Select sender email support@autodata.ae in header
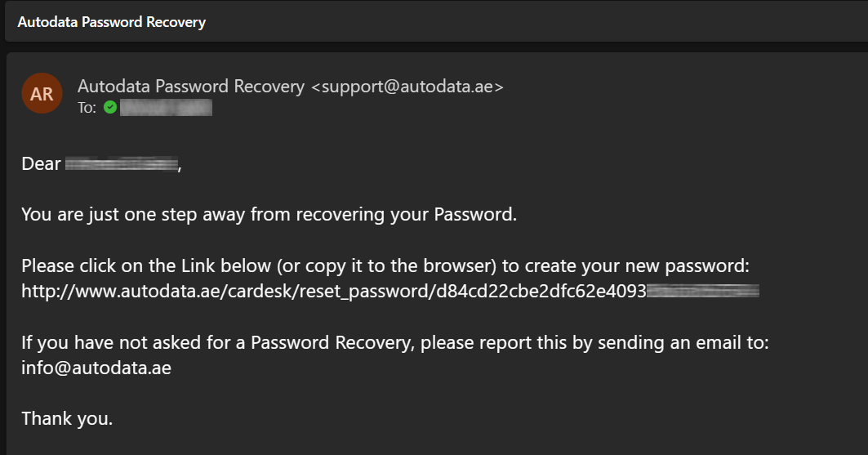 click(x=407, y=87)
